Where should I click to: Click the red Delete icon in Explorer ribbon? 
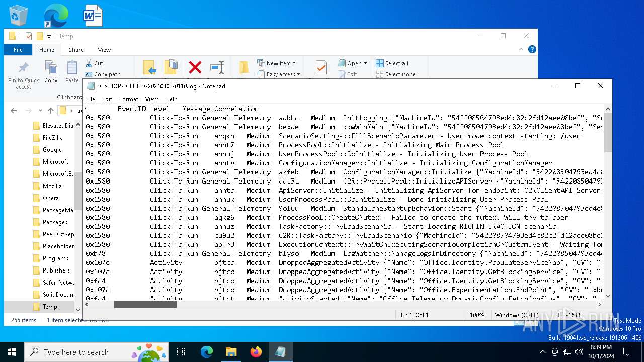pos(195,67)
